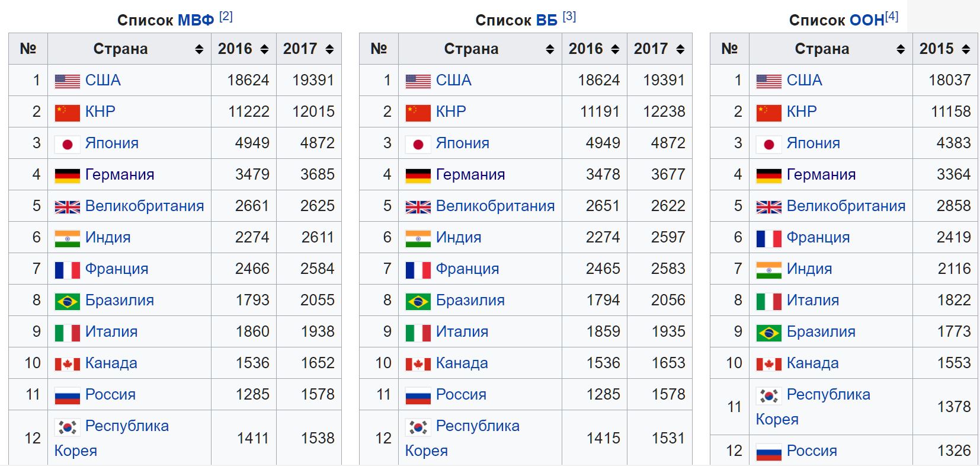Click the UK flag in ООН table

point(768,207)
